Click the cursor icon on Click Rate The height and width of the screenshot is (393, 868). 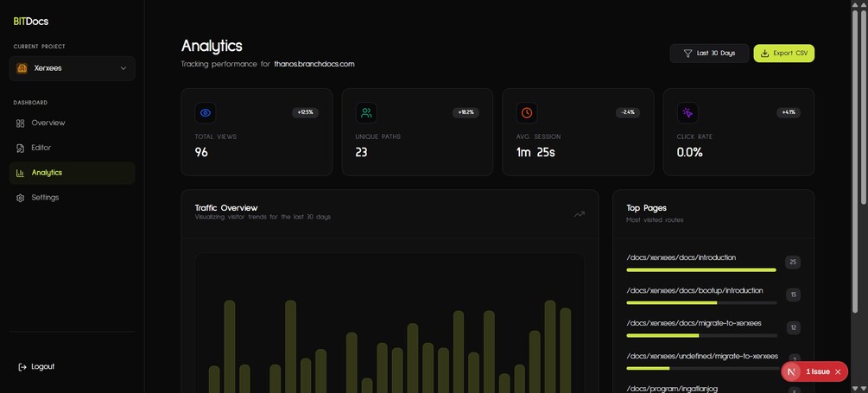pos(687,113)
